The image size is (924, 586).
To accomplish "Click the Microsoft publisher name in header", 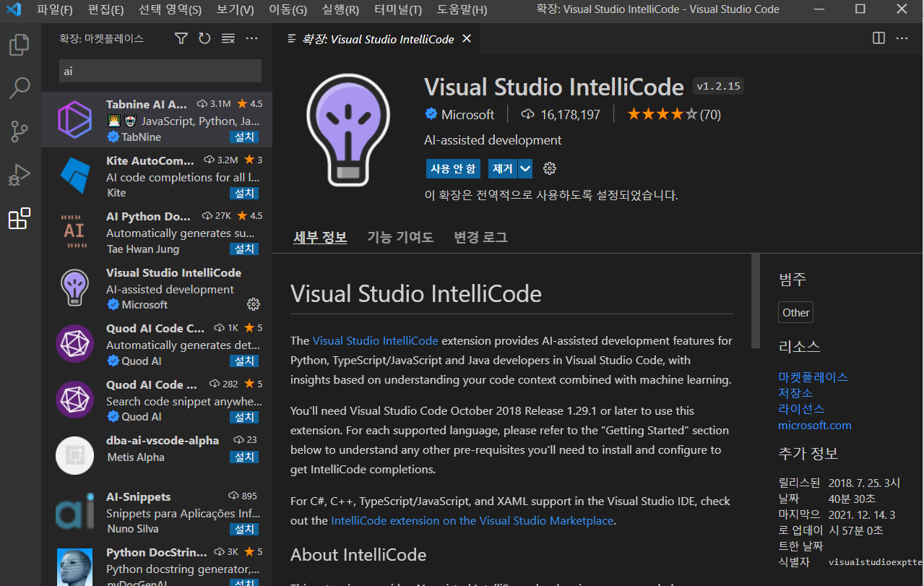I will (x=467, y=114).
